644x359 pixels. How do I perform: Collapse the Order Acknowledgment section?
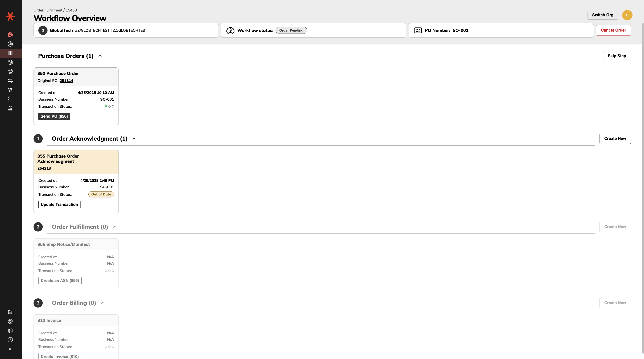[134, 139]
